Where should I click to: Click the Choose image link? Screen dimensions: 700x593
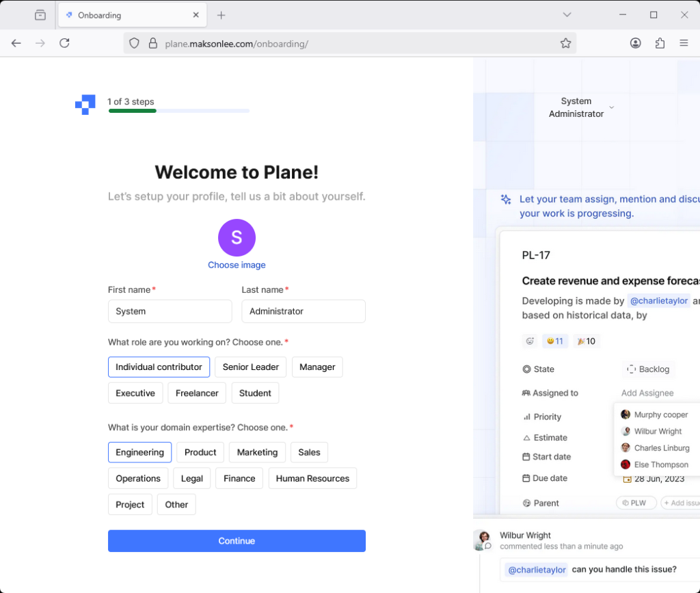[237, 265]
